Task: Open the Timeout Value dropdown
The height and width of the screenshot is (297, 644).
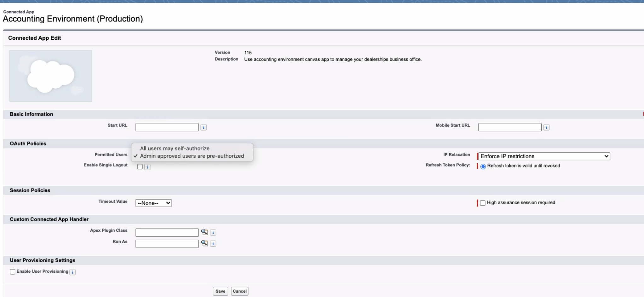Action: pos(154,203)
